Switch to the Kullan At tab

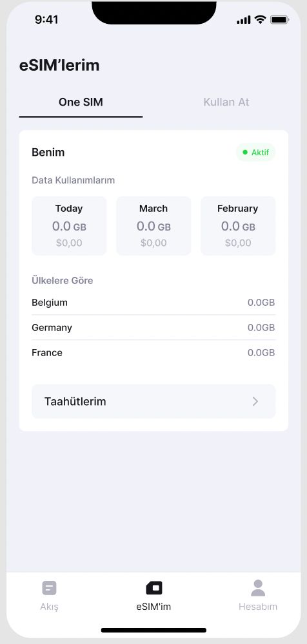(x=226, y=102)
